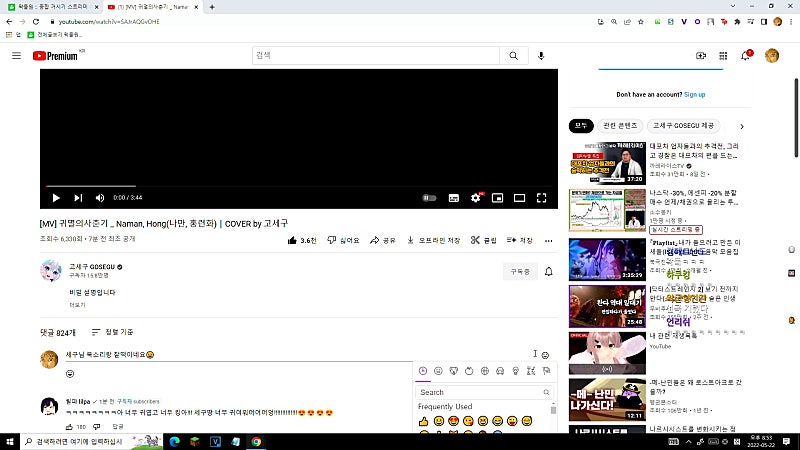This screenshot has width=800, height=450.
Task: Mute the video volume icon
Action: pos(100,198)
